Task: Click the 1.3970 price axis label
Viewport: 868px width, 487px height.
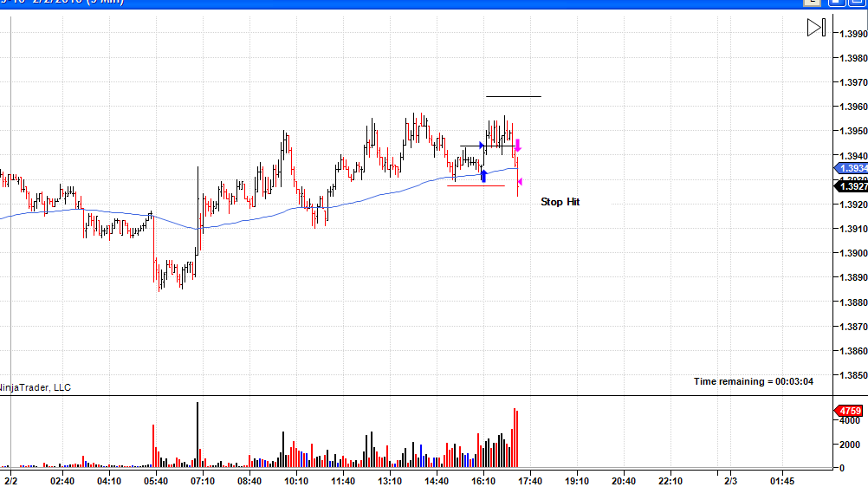Action: (853, 82)
